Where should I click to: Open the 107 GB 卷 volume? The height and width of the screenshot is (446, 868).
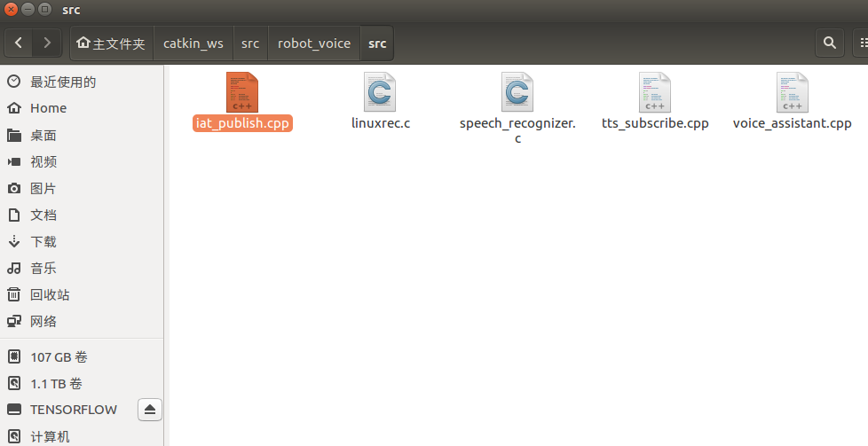coord(82,357)
